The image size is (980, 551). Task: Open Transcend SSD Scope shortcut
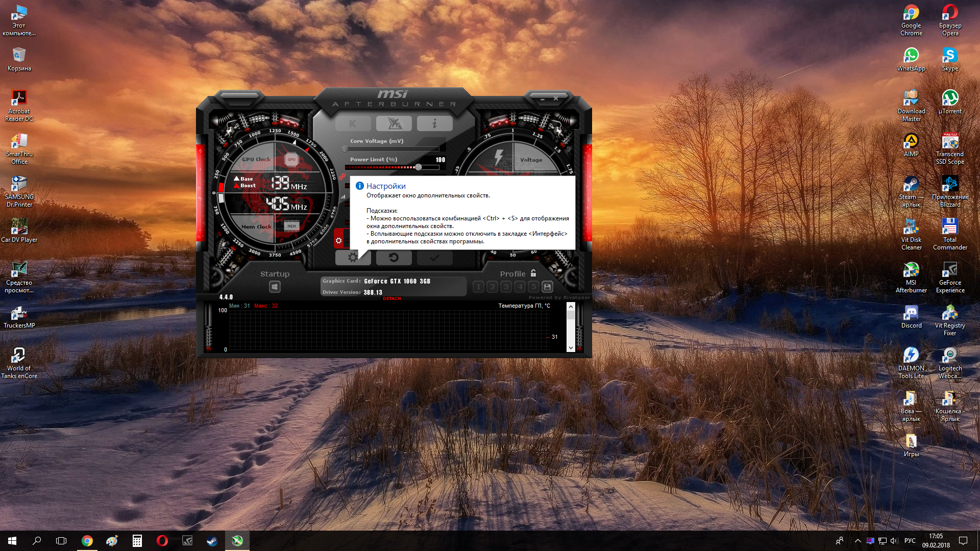950,148
